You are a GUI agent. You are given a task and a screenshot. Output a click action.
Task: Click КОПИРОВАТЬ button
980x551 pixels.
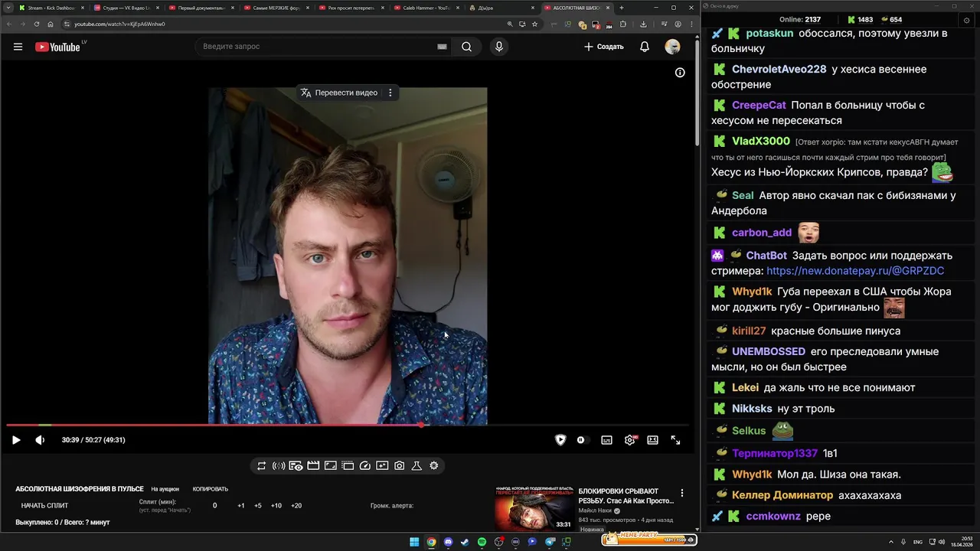(x=211, y=489)
